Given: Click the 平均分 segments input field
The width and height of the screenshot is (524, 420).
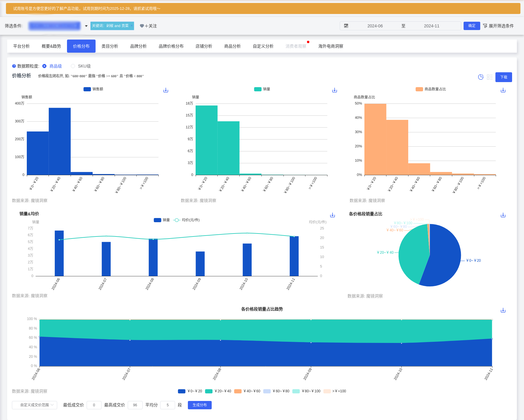Looking at the screenshot, I should point(168,405).
